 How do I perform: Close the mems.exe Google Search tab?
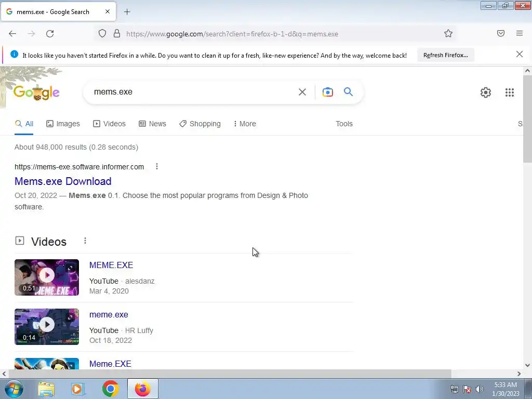pyautogui.click(x=108, y=11)
